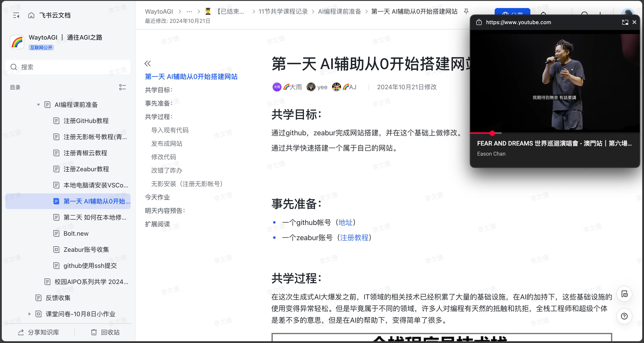Click the floating comment panel icon
Image resolution: width=644 pixels, height=343 pixels.
tap(624, 294)
